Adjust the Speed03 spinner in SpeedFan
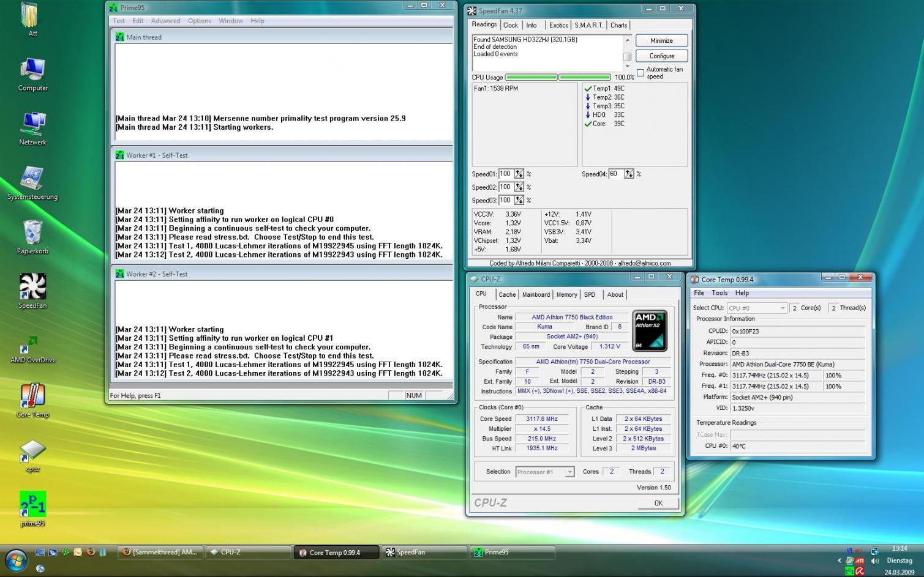Screen dimensions: 924x577 click(519, 200)
